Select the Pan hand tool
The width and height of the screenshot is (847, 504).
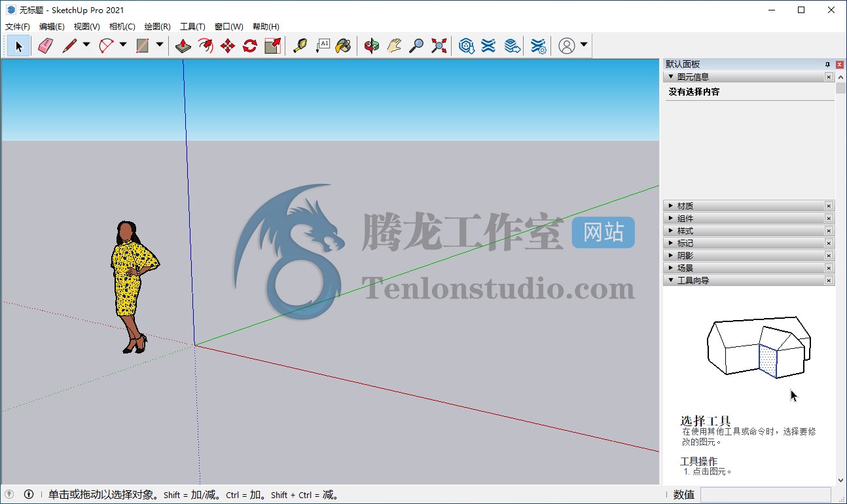tap(394, 46)
